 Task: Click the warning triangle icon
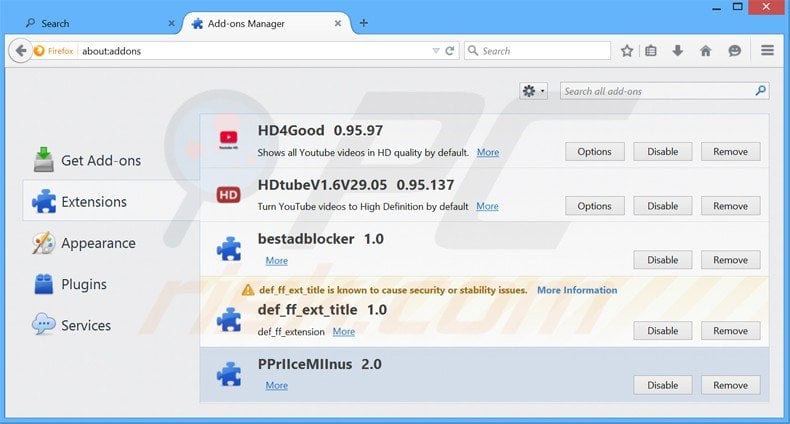(248, 290)
